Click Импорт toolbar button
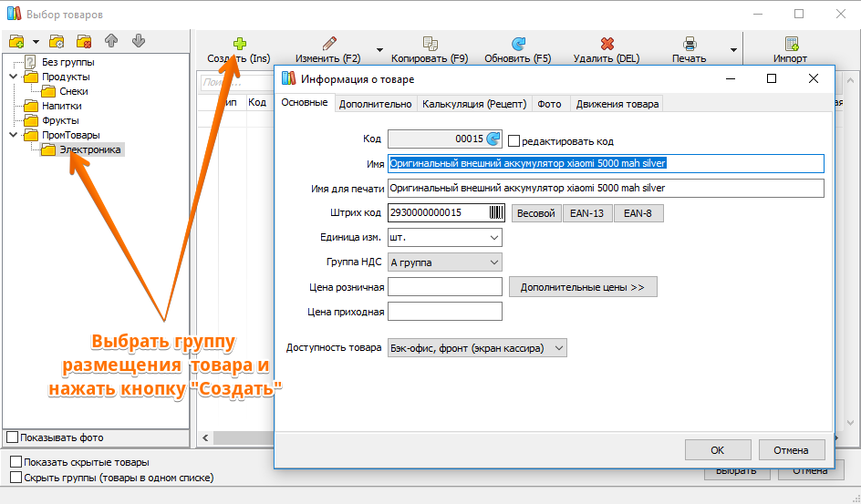861x504 pixels. tap(790, 50)
